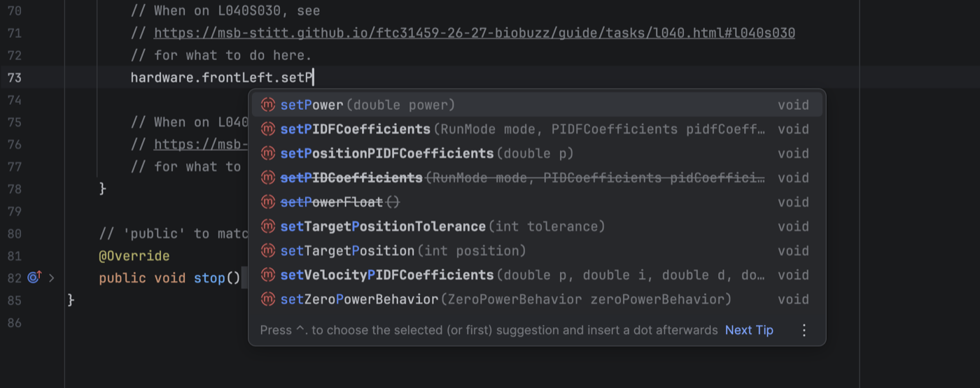Expand the folded stop() method on line 82
The image size is (980, 388).
coord(52,278)
